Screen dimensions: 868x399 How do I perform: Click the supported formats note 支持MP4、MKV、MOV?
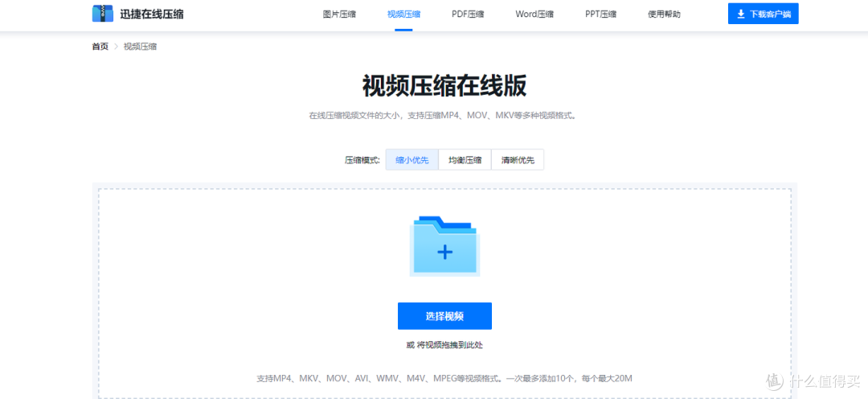(x=444, y=379)
